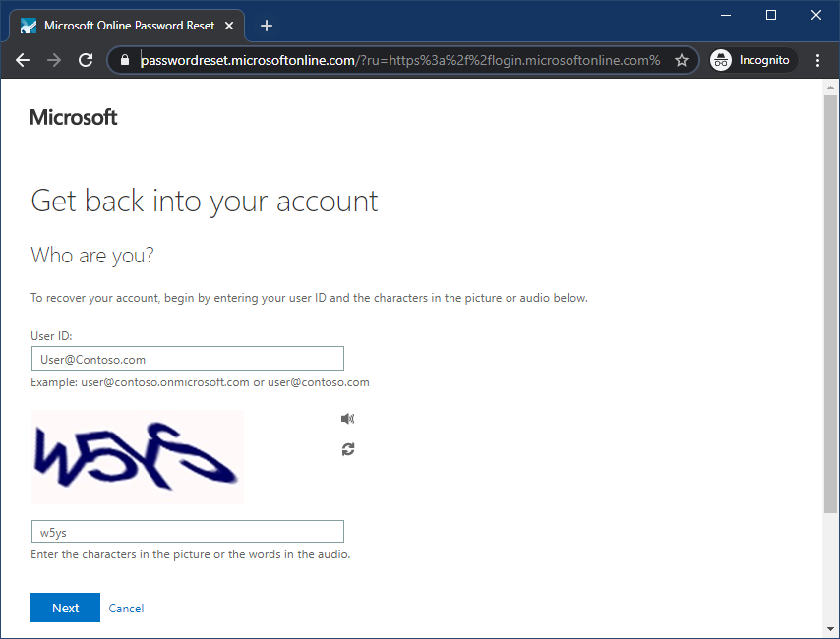Open Chrome three-dot menu
Viewport: 840px width, 639px height.
[x=817, y=60]
